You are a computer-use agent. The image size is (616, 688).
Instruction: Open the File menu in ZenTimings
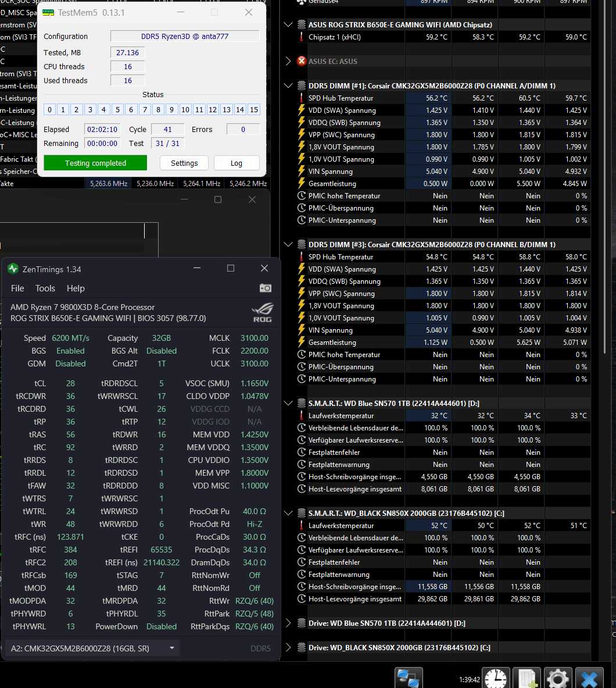(17, 288)
